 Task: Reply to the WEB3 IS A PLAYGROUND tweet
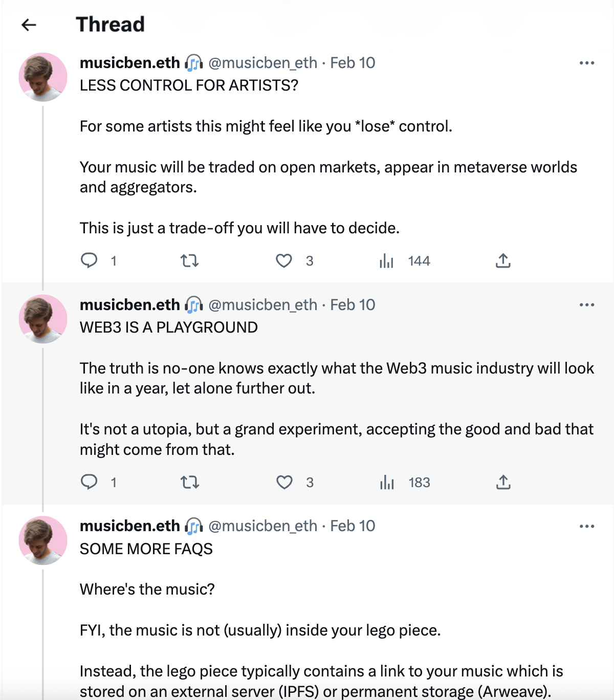pyautogui.click(x=89, y=482)
